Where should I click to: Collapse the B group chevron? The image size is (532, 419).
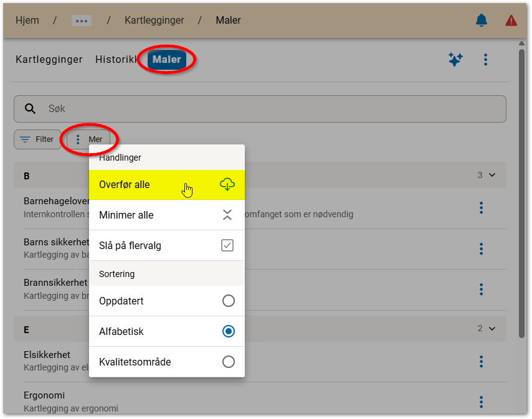tap(492, 175)
